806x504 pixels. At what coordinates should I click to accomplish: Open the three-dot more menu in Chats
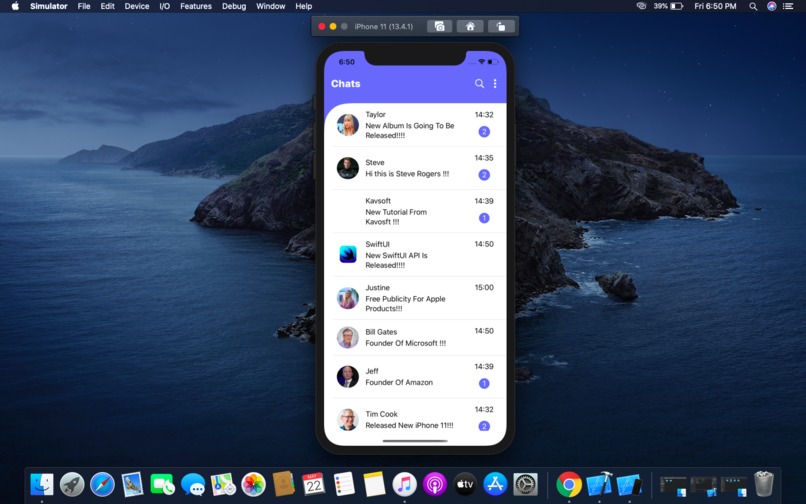(495, 83)
